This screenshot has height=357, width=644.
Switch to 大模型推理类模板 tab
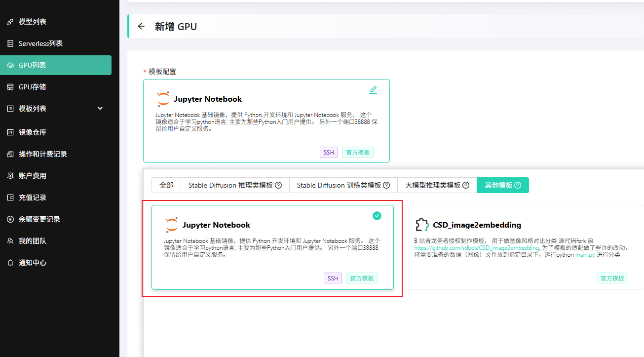coord(437,185)
